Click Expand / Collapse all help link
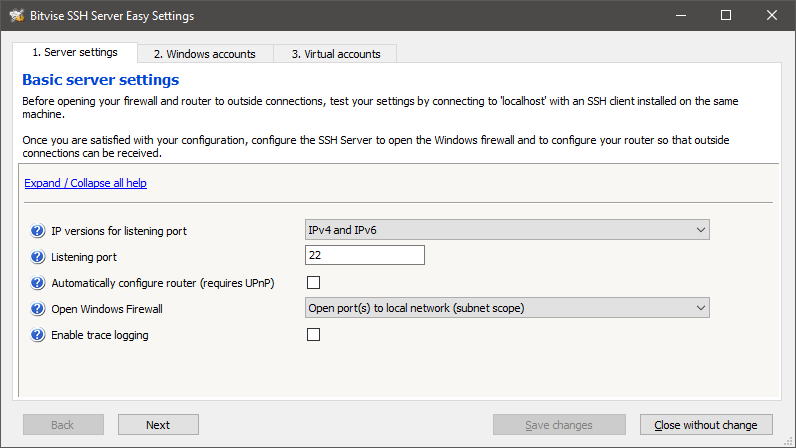Image resolution: width=796 pixels, height=448 pixels. 85,183
